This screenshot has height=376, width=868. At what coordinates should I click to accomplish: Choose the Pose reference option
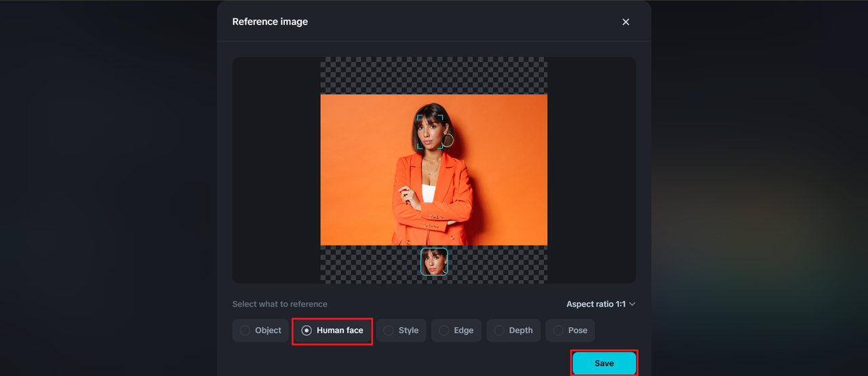click(x=570, y=331)
